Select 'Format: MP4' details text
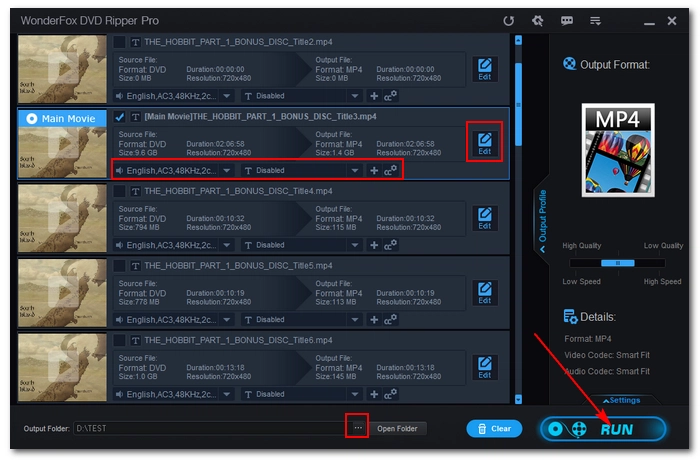Viewport: 700px width, 460px height. tap(588, 339)
